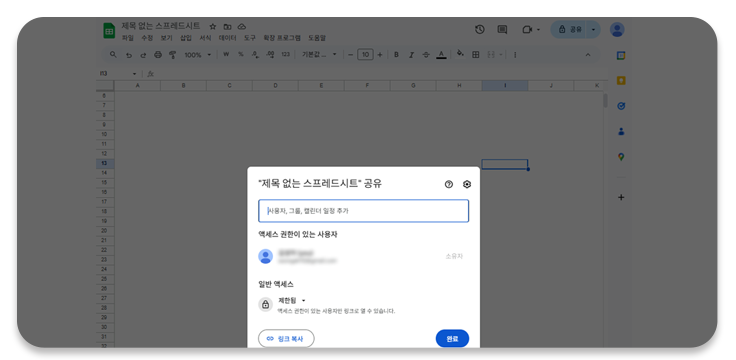Open Google Tasks in side panel
This screenshot has height=360, width=736.
click(x=621, y=106)
